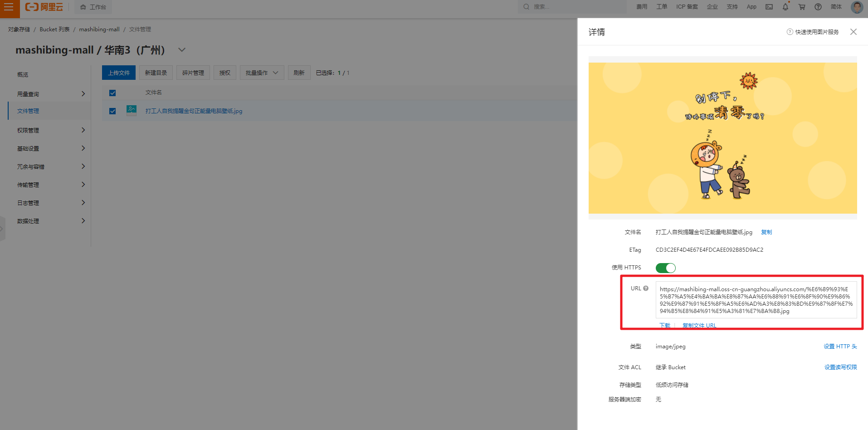Collapse the left sidebar handle

[2, 229]
